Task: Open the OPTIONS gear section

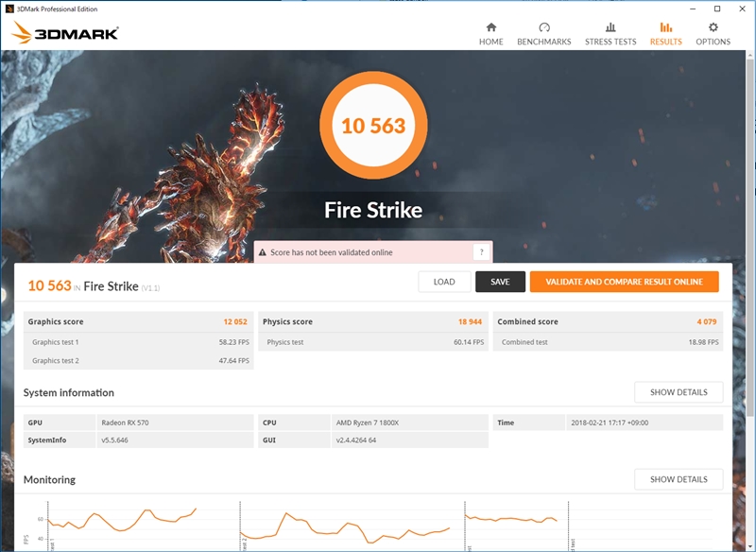Action: tap(713, 34)
